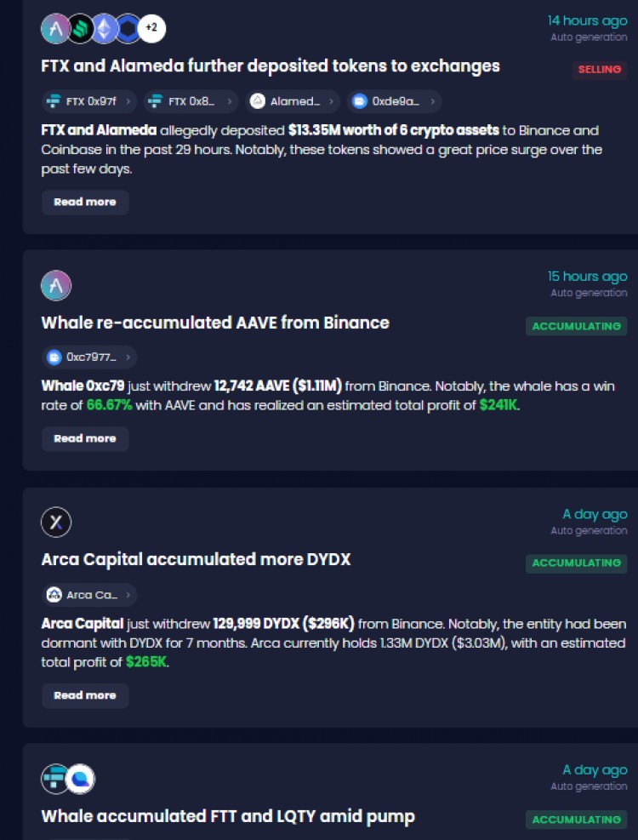Click the DYDX token icon on Arca post
The image size is (638, 840).
click(x=55, y=522)
